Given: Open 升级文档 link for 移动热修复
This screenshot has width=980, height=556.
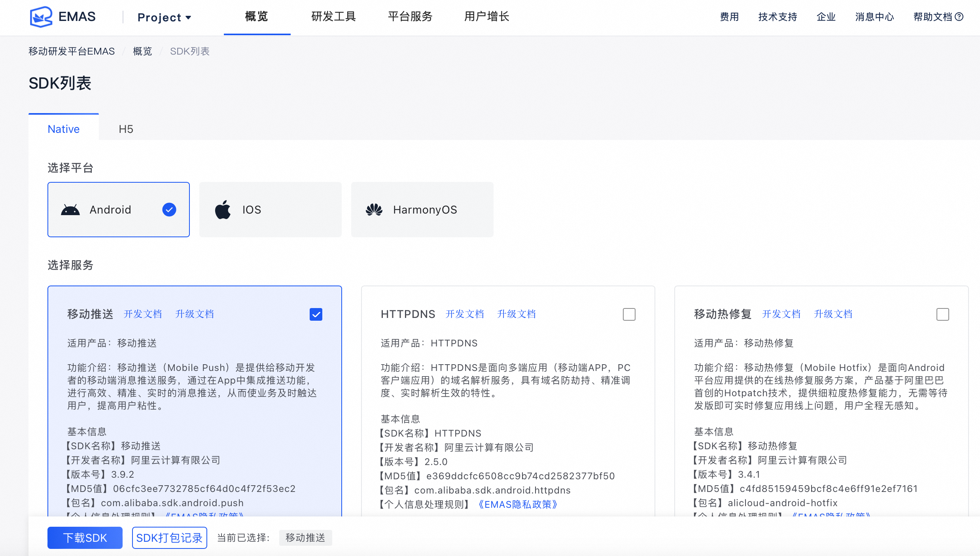Looking at the screenshot, I should (x=833, y=314).
